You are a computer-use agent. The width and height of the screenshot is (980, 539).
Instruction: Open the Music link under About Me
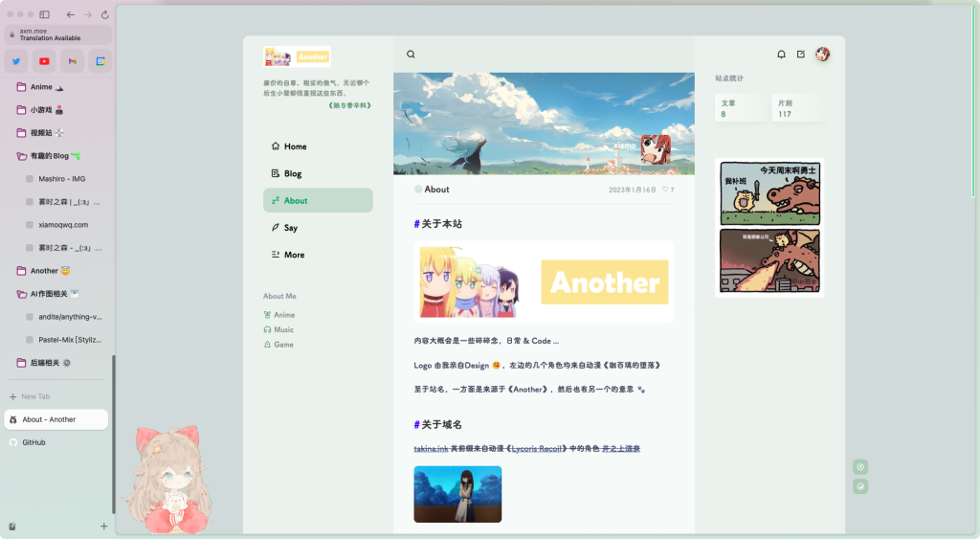283,329
